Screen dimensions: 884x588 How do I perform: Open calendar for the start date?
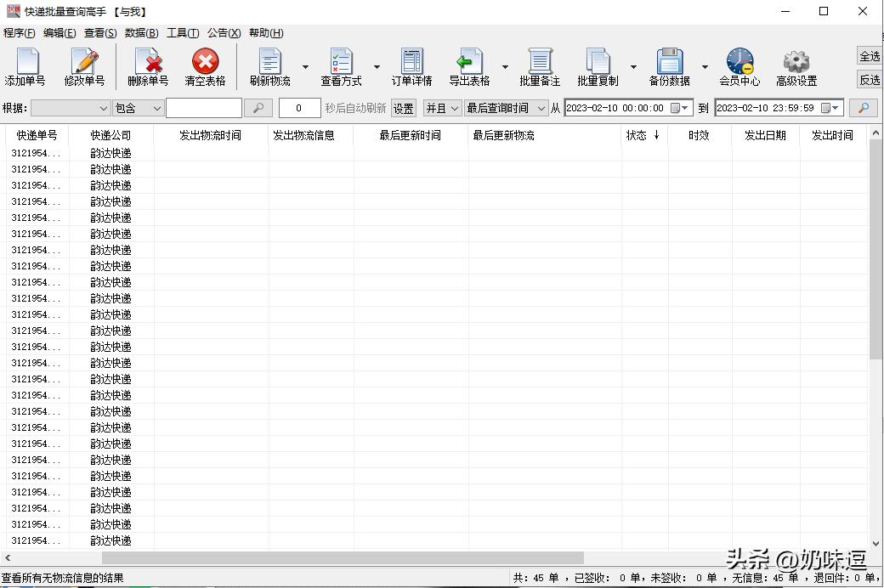coord(679,108)
